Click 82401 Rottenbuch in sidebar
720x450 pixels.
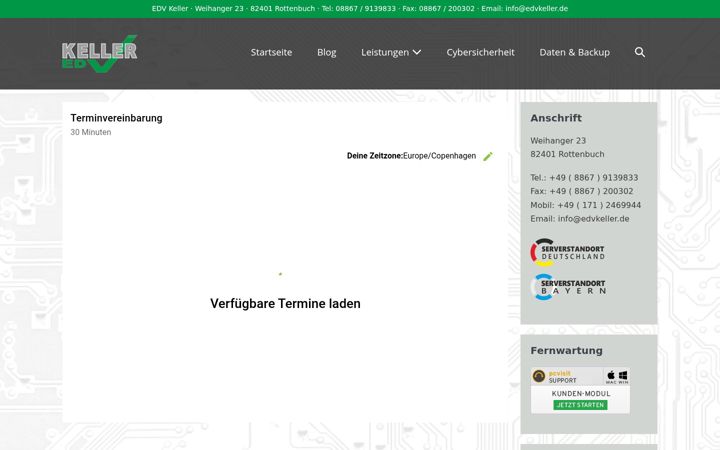567,154
